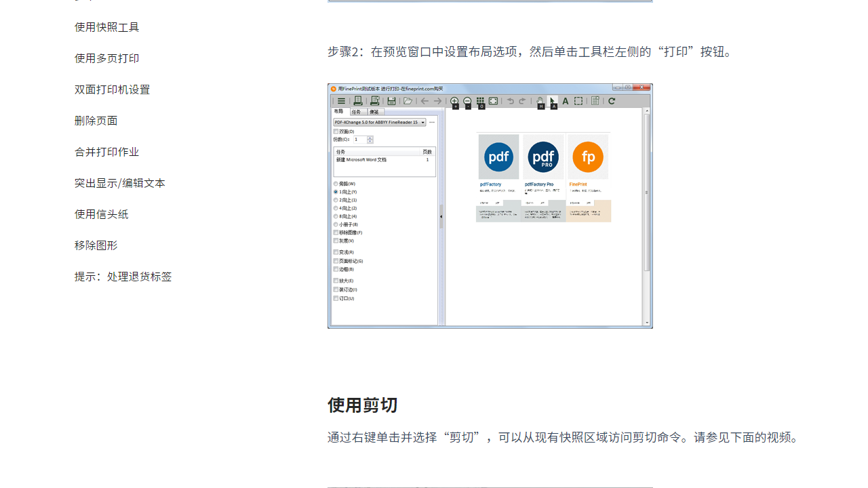This screenshot has width=868, height=488.
Task: Select the text insertion tool (A)
Action: tap(565, 100)
